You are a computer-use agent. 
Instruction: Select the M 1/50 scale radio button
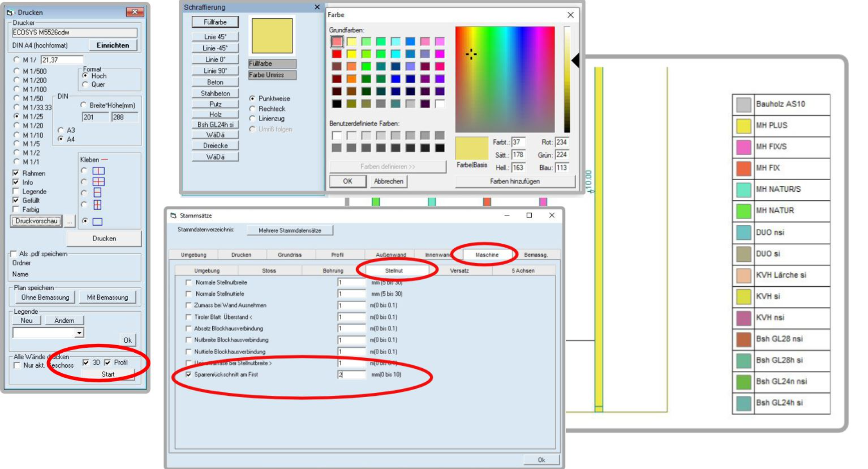pyautogui.click(x=17, y=98)
